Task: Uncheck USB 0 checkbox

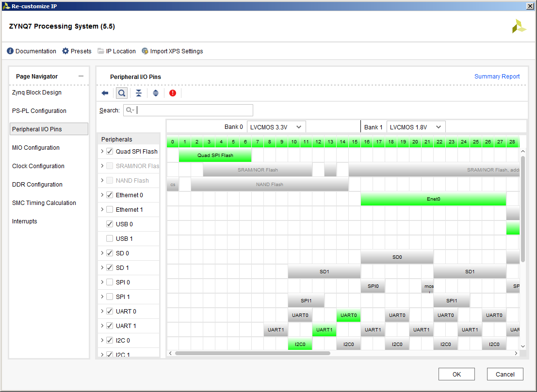Action: click(110, 224)
